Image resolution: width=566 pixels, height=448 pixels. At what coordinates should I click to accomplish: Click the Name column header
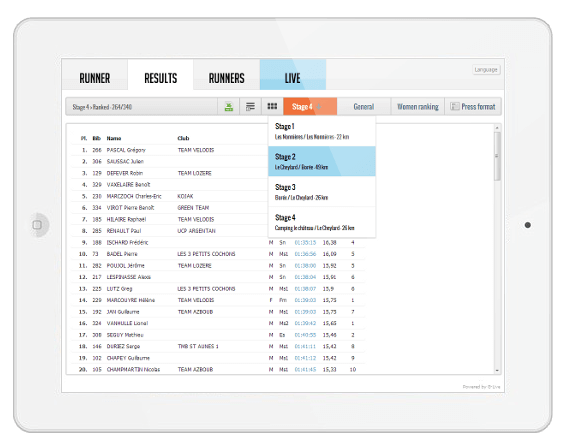114,138
